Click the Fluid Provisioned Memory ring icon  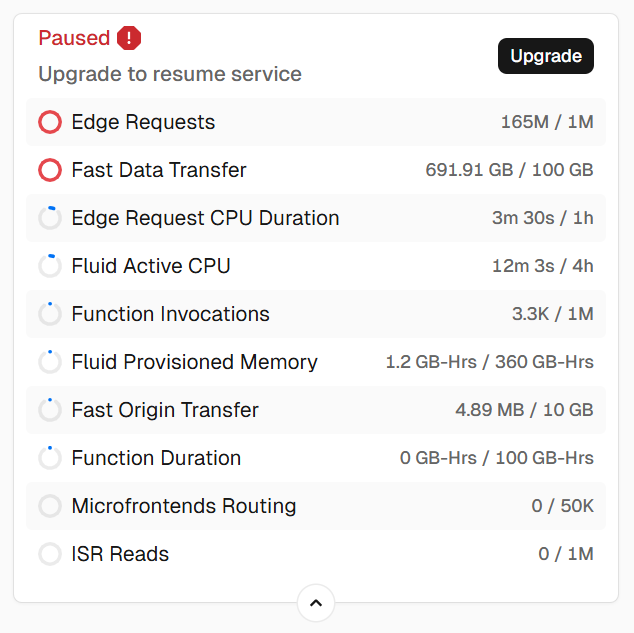(x=50, y=362)
